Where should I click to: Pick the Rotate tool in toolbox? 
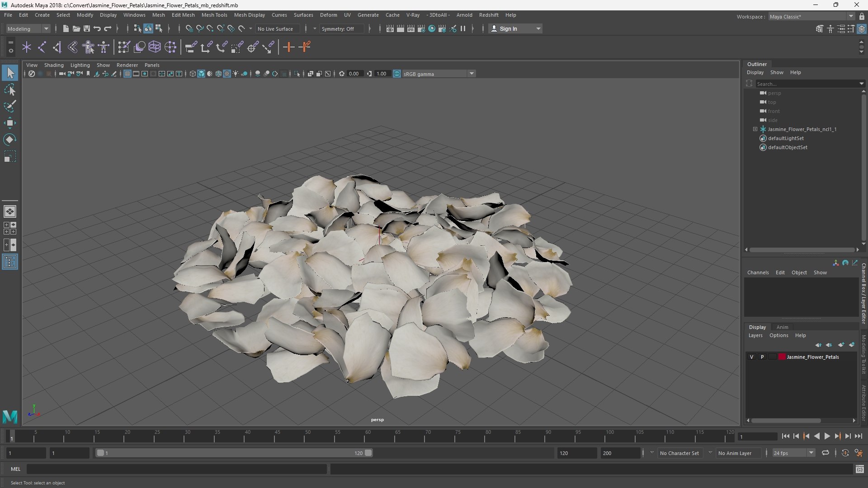click(x=10, y=140)
